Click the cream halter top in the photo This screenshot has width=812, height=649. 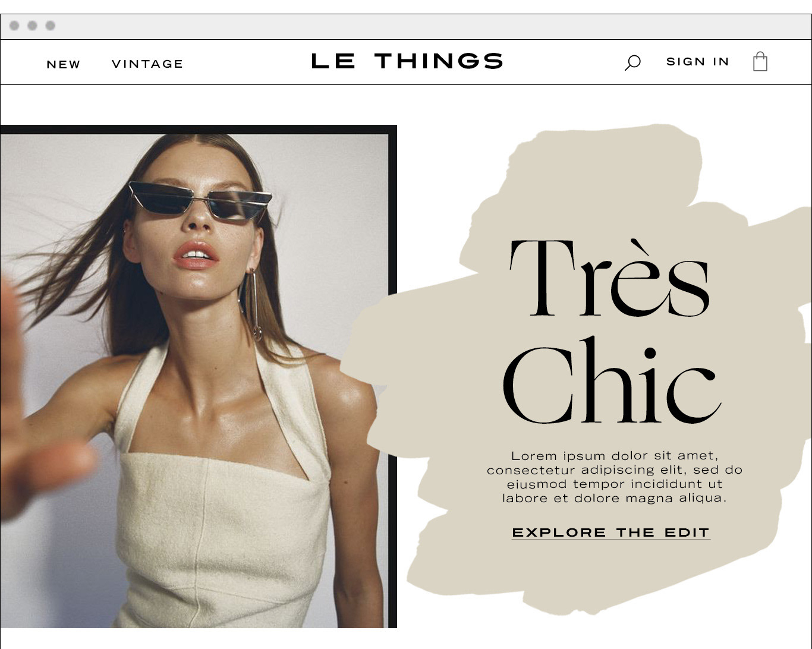point(223,505)
